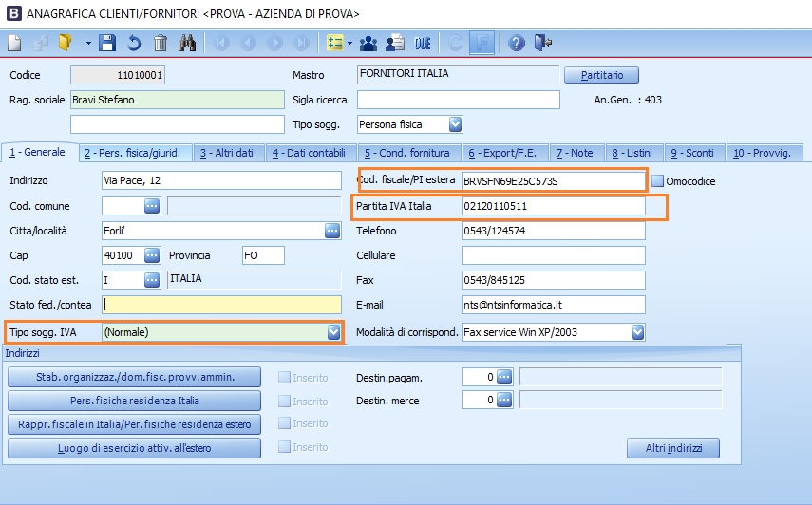This screenshot has height=505, width=812.
Task: Click Rappr. fiscale in Italia button
Action: (134, 424)
